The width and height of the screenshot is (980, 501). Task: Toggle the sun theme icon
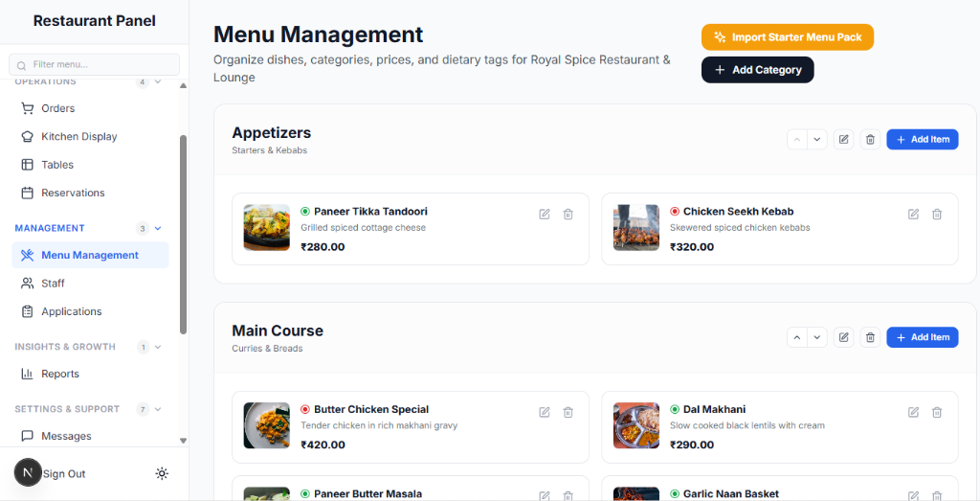(x=162, y=473)
